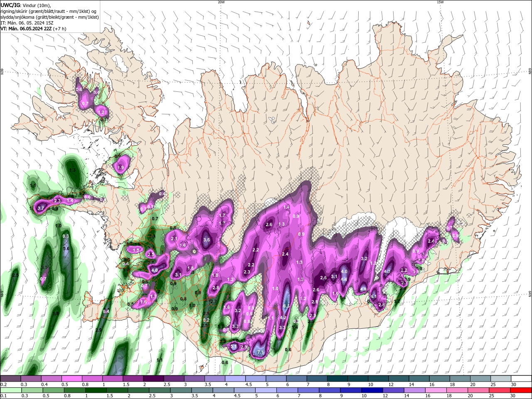
Task: Click the '0.1' label starting the rain legend
Action: click(x=3, y=396)
